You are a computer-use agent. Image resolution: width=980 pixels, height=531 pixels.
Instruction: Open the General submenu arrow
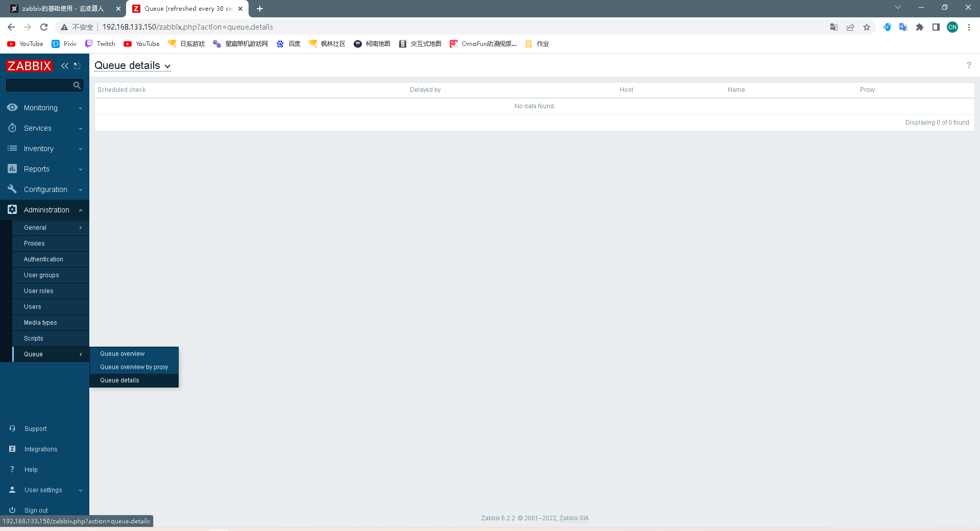[x=81, y=228]
